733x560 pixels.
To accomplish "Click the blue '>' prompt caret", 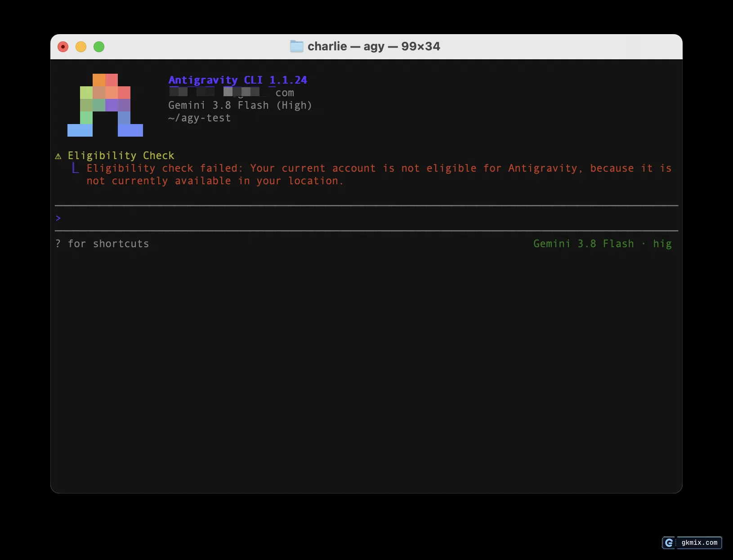I will click(x=58, y=218).
